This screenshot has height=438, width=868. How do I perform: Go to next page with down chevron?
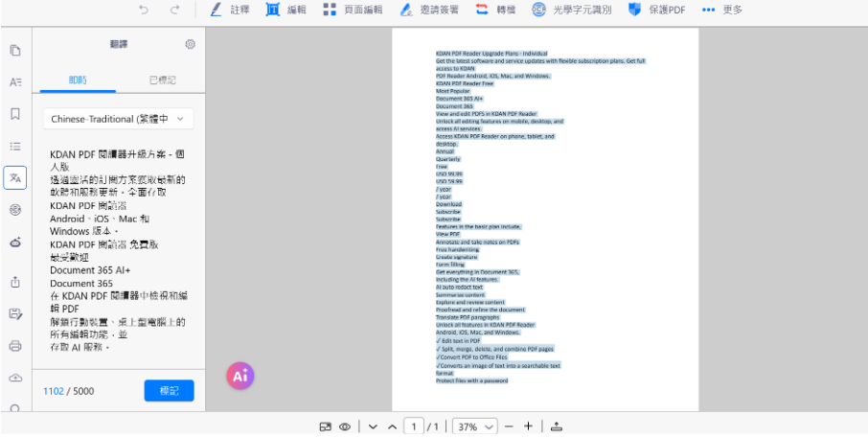(x=373, y=426)
